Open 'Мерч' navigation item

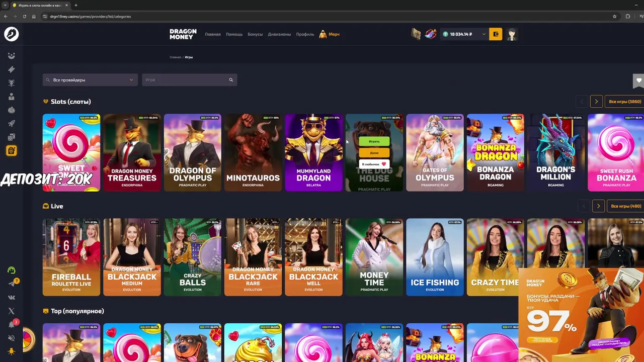click(330, 34)
